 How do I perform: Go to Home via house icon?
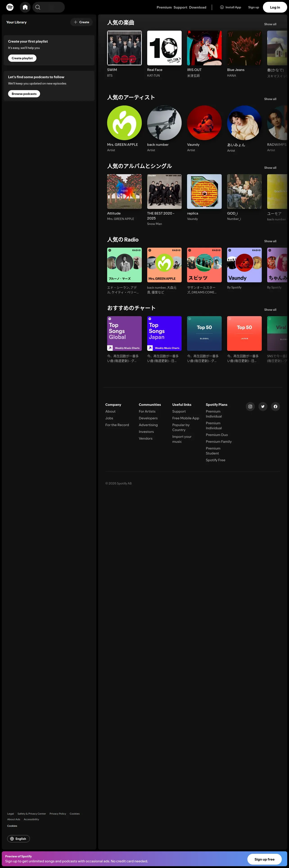coord(25,7)
